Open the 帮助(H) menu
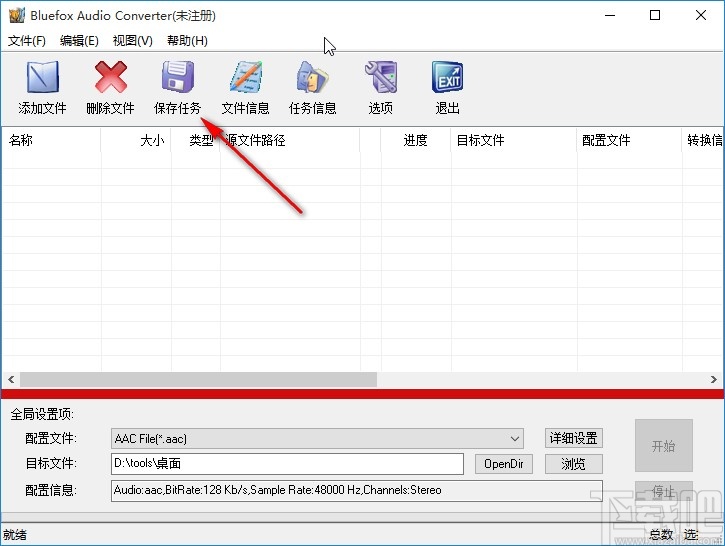Viewport: 725px width, 546px height. 187,41
